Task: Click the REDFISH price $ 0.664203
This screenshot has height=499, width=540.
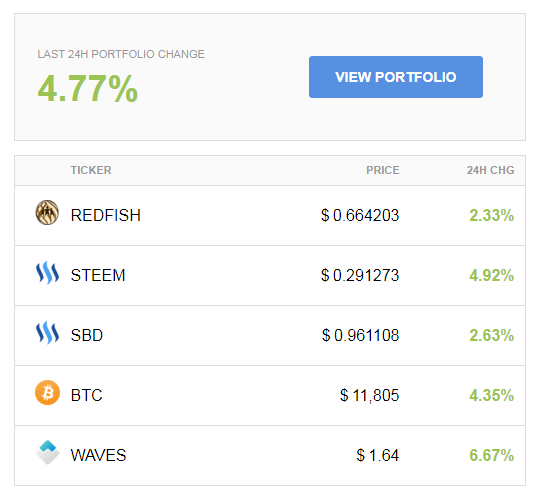Action: pos(360,216)
